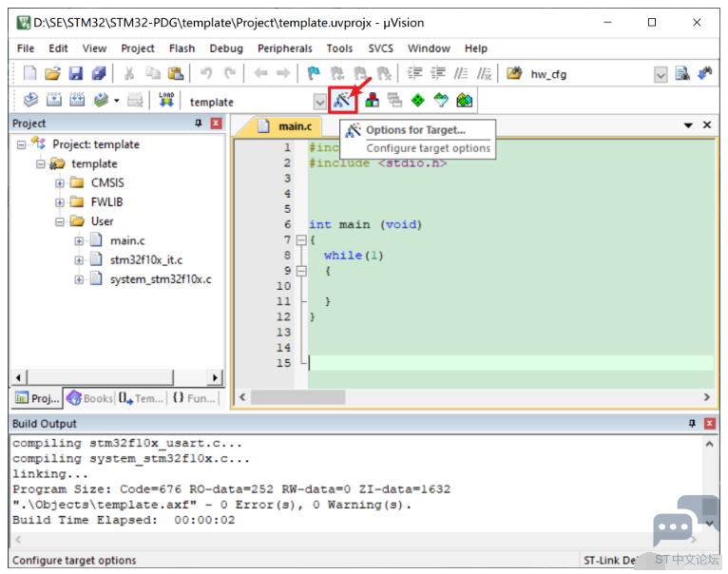
Task: Open the Select Software Packs icon
Action: click(441, 100)
